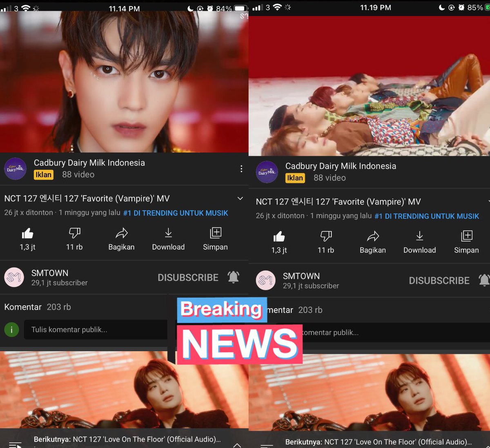Tap Download icon in right screenshot
Image resolution: width=490 pixels, height=448 pixels.
click(419, 236)
